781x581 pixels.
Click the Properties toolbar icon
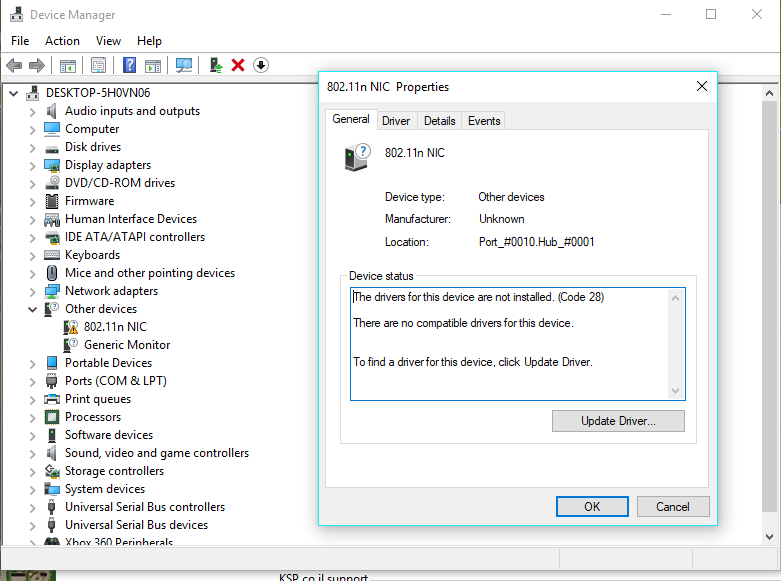pos(98,65)
